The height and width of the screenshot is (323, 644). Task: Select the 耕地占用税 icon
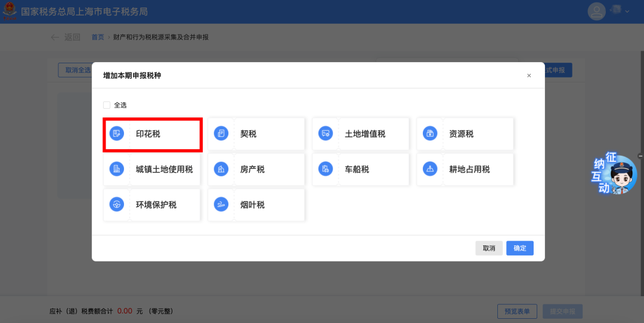[x=429, y=169]
